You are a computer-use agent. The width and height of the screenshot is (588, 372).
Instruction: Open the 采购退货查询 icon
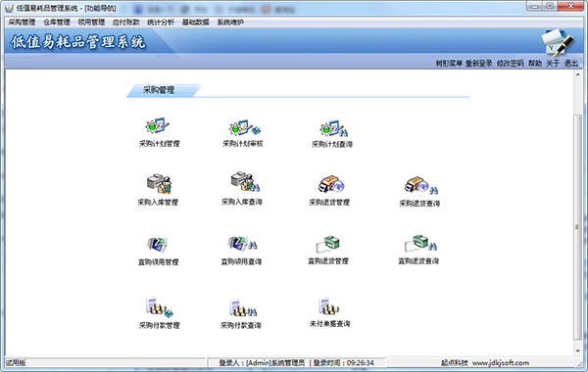click(420, 185)
